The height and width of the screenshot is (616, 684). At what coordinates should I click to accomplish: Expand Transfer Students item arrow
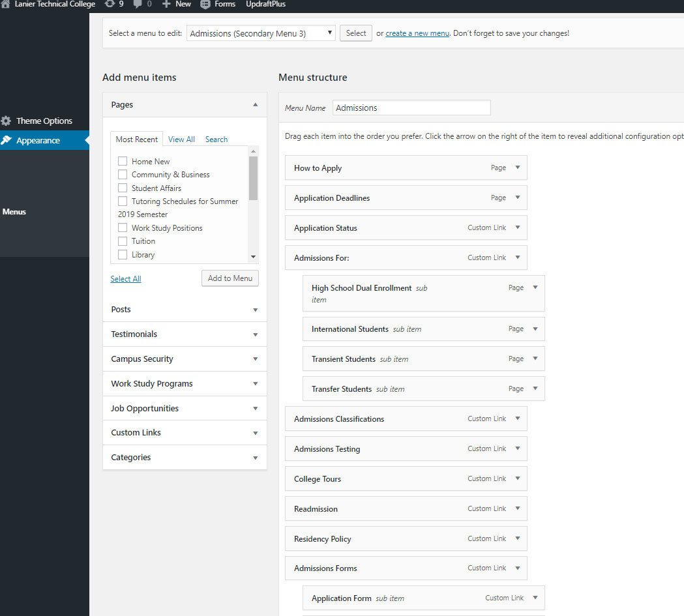[x=535, y=389]
